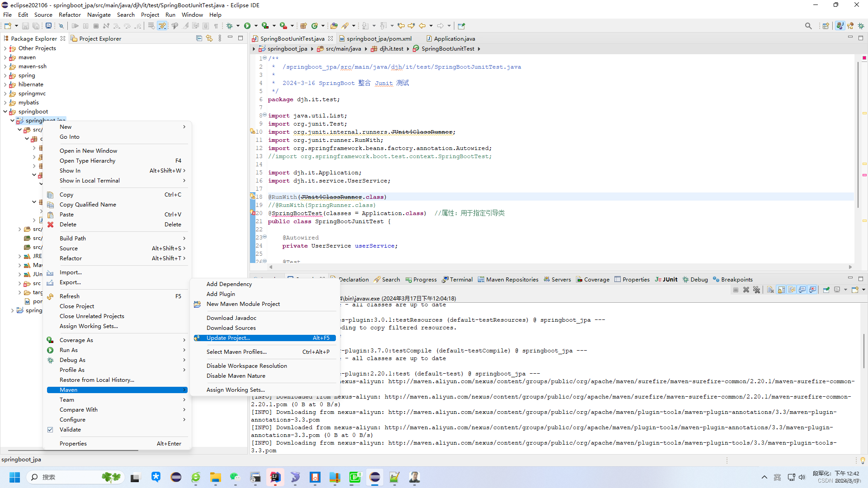Open the Windows Start button

click(x=14, y=477)
